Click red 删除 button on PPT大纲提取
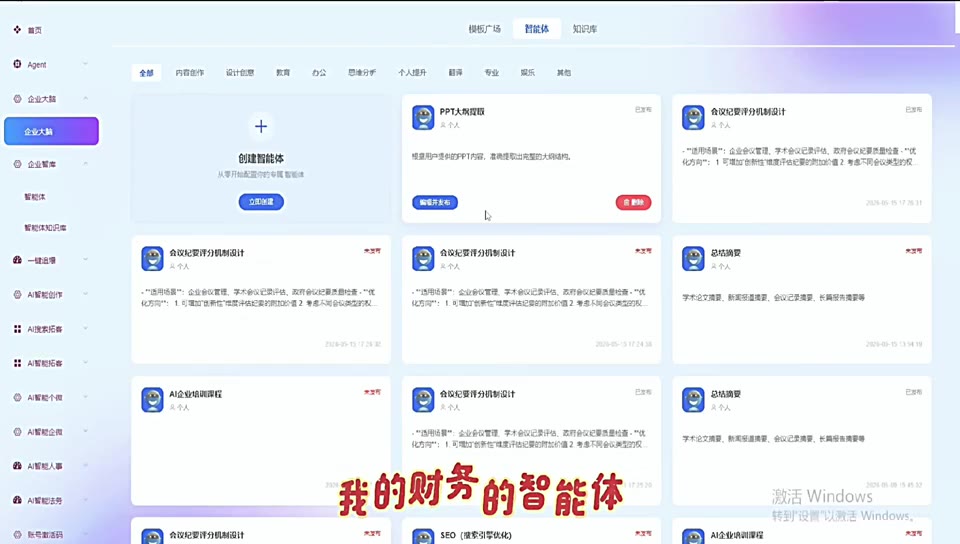This screenshot has height=544, width=960. pos(633,203)
